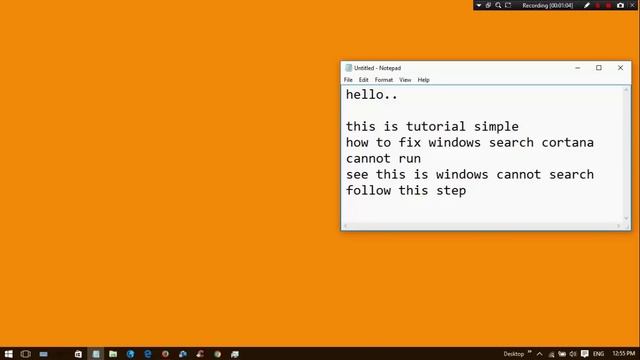Screen dimensions: 640x360
Task: Open the Action Center notifications icon
Action: 584,354
